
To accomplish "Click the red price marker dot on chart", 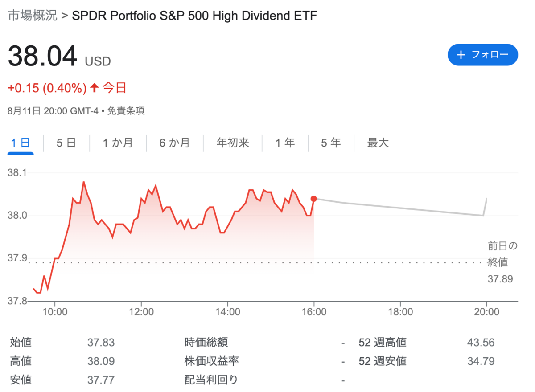I will click(314, 199).
